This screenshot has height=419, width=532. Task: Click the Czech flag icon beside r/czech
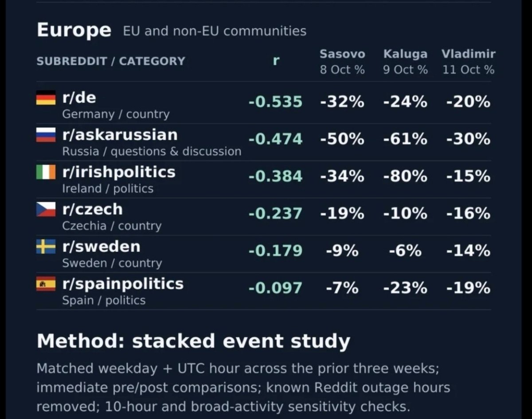(x=46, y=209)
